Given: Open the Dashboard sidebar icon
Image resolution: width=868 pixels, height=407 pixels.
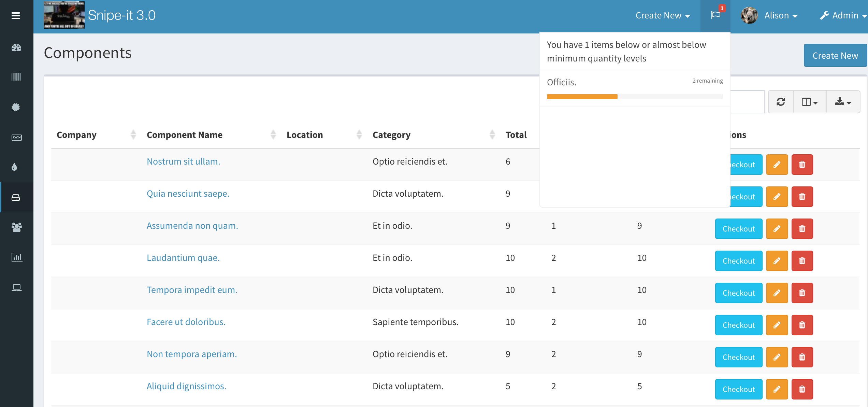Looking at the screenshot, I should pos(16,47).
